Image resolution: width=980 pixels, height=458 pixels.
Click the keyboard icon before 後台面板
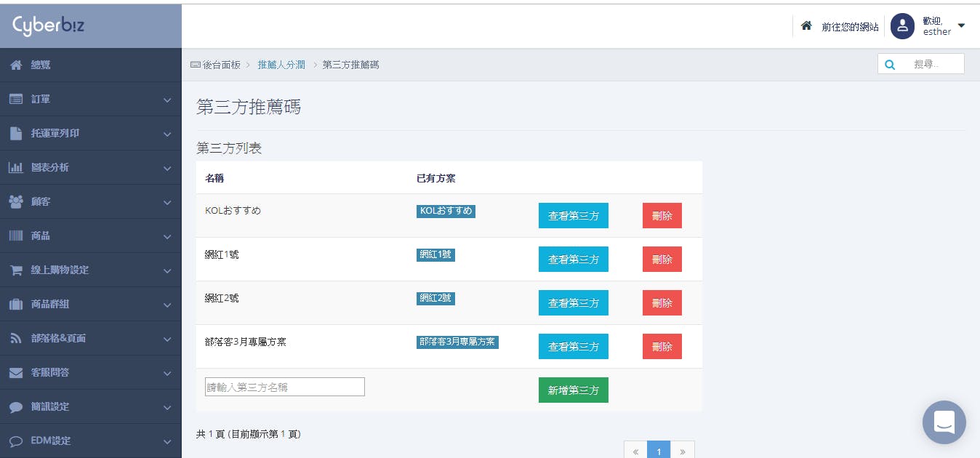(195, 65)
